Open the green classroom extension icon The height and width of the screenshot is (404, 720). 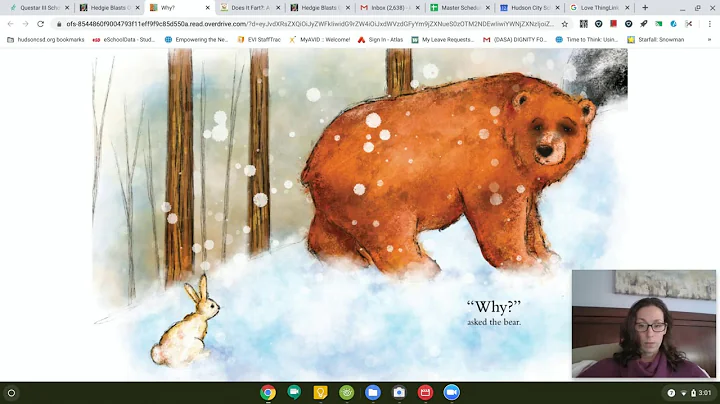658,24
